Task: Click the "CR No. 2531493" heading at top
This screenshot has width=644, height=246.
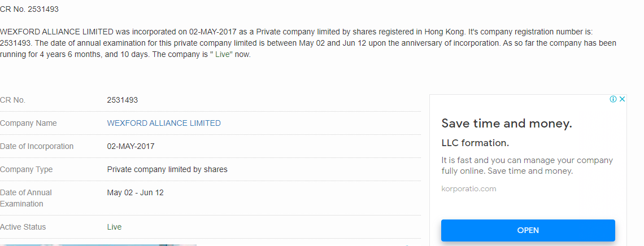Action: 29,9
